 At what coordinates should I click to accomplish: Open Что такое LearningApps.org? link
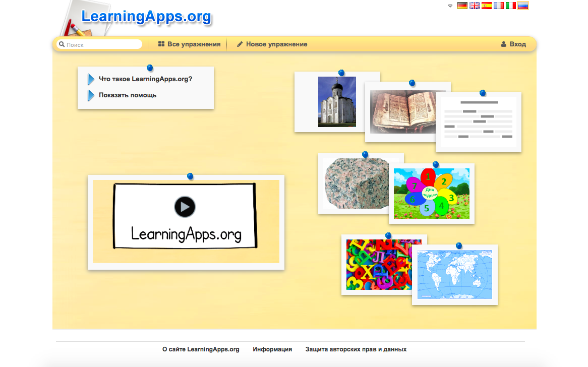tap(146, 79)
